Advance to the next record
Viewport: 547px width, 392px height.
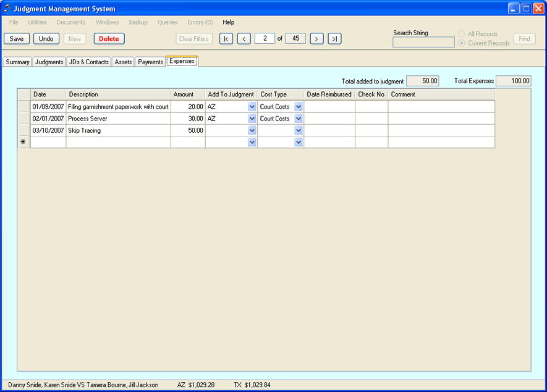317,39
